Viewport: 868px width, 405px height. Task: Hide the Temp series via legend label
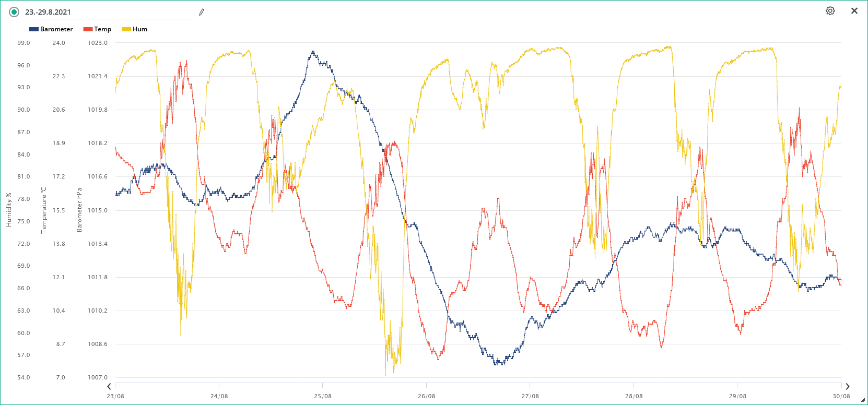102,29
